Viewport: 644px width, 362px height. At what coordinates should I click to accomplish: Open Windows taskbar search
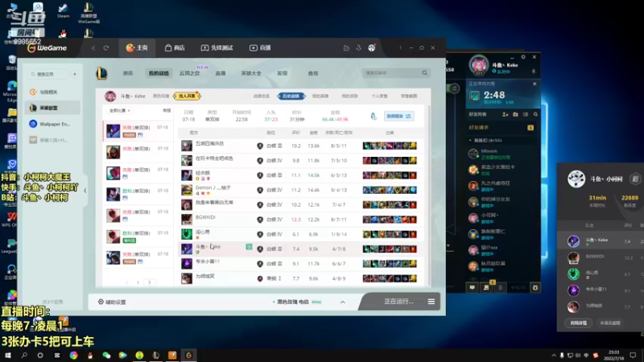pyautogui.click(x=24, y=356)
